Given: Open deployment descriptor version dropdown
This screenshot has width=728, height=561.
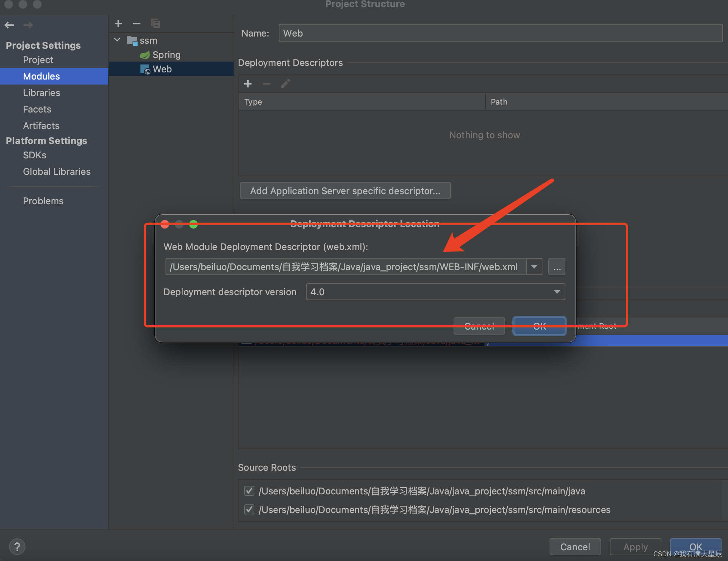Looking at the screenshot, I should coord(557,292).
